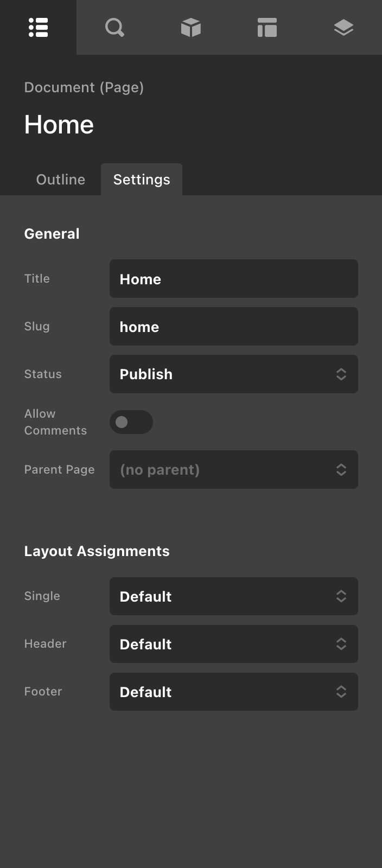
Task: Click the Parent Page chevron icon
Action: [x=341, y=469]
